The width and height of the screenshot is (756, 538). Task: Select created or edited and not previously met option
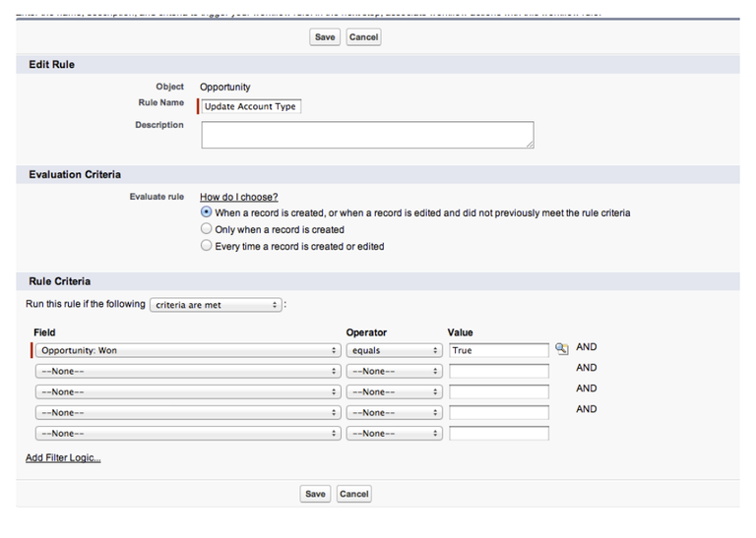coord(206,212)
